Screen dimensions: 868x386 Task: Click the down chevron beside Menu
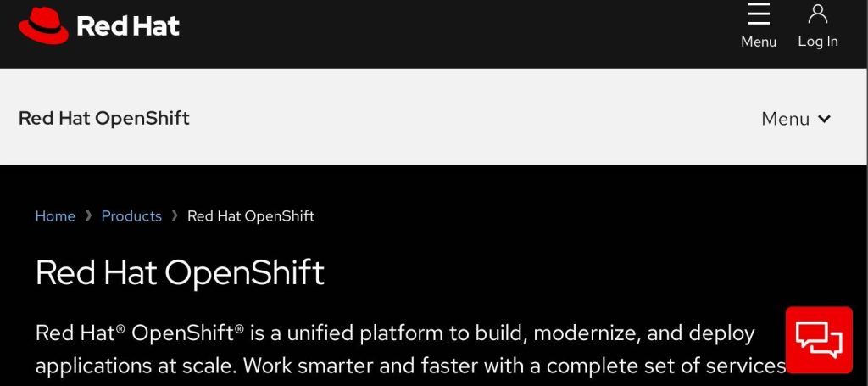tap(824, 120)
